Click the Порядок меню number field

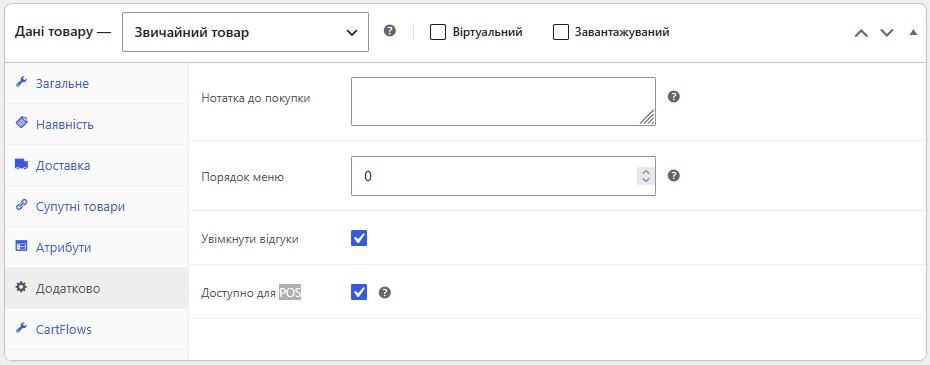[x=503, y=176]
